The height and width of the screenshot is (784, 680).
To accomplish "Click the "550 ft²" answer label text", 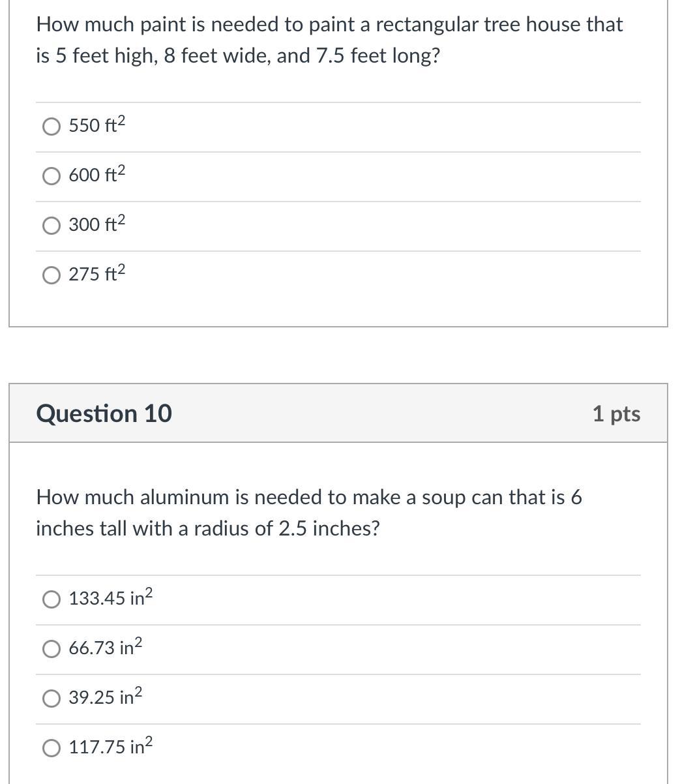I will (x=96, y=125).
